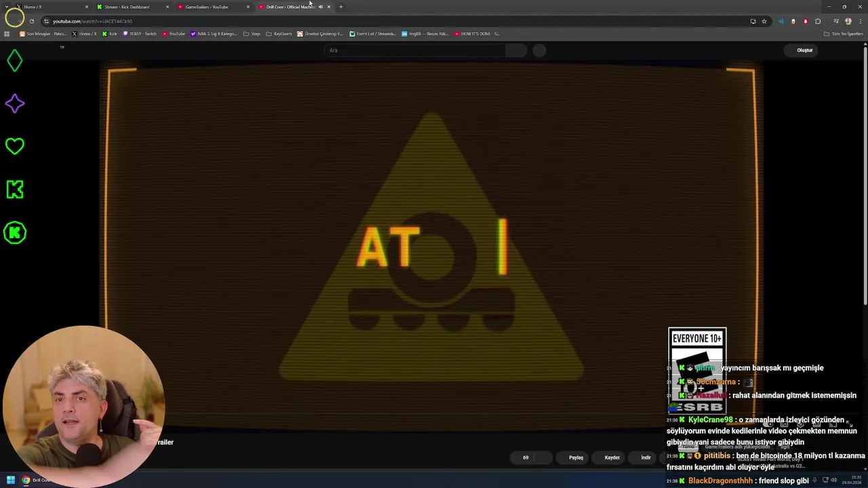Open the ImgBB Resim Yük bookmark
This screenshot has width=868, height=488.
click(425, 33)
